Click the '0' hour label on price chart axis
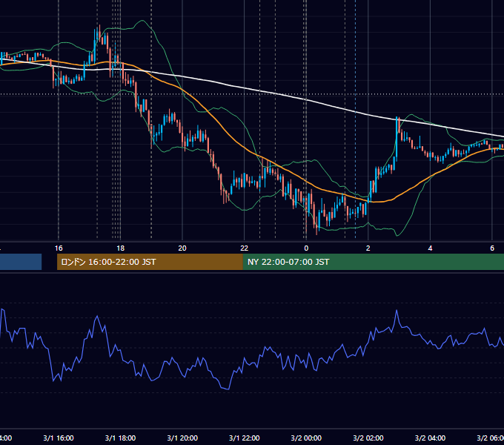This screenshot has width=504, height=445. pos(306,248)
